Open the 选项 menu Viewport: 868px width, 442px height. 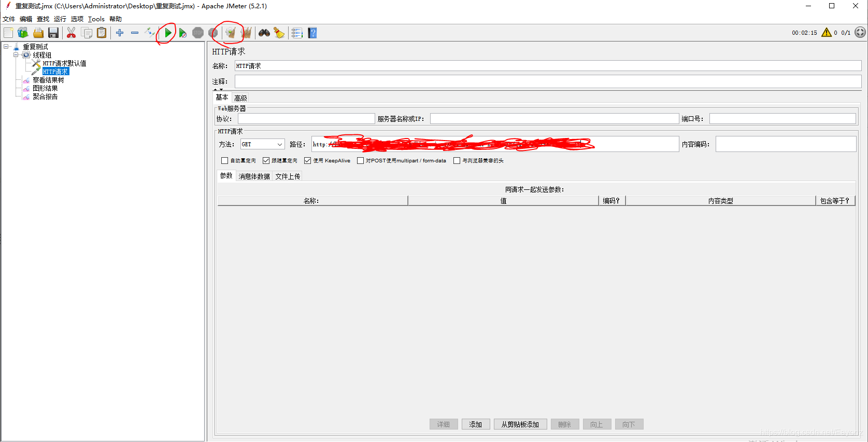pyautogui.click(x=77, y=19)
